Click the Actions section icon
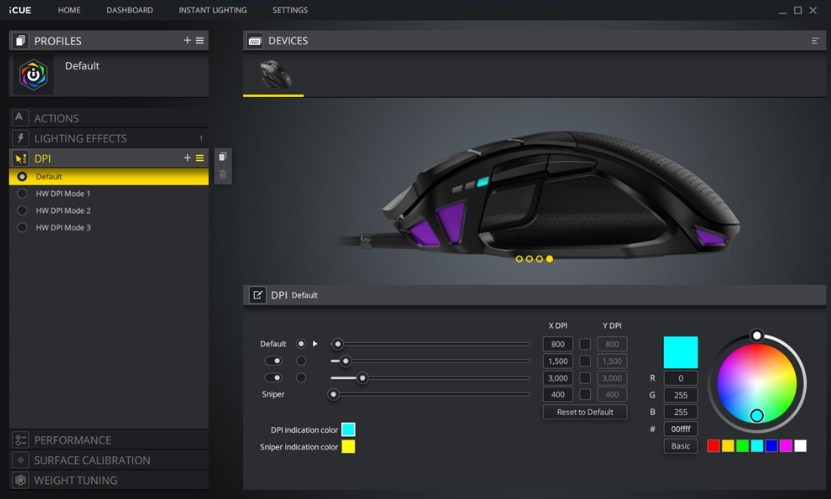831x499 pixels. point(20,118)
